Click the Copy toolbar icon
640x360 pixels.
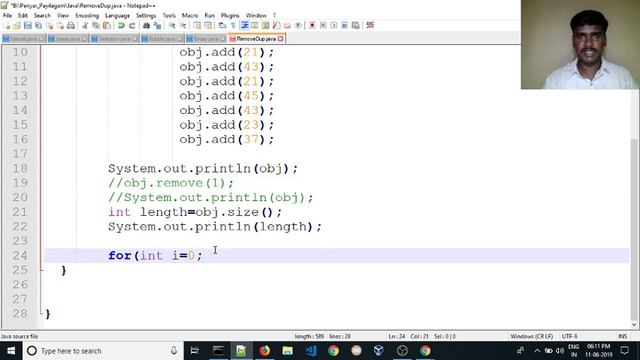click(x=96, y=25)
